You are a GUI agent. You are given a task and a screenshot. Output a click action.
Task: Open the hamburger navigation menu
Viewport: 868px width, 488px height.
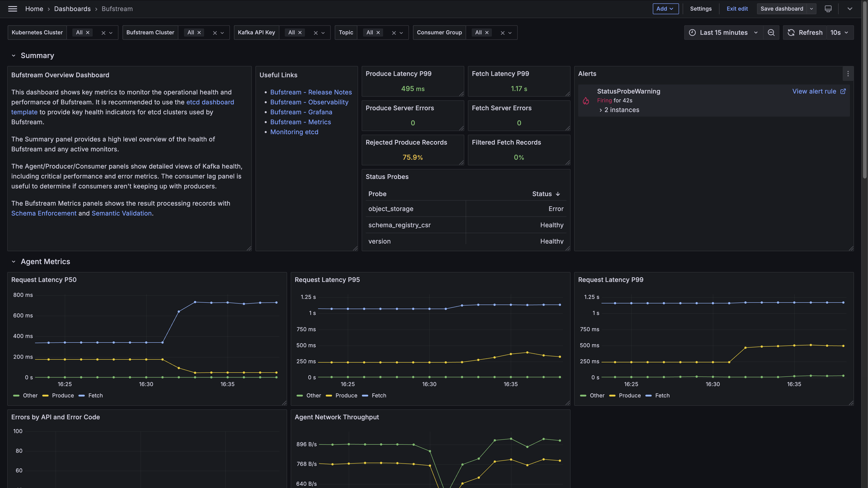tap(12, 9)
